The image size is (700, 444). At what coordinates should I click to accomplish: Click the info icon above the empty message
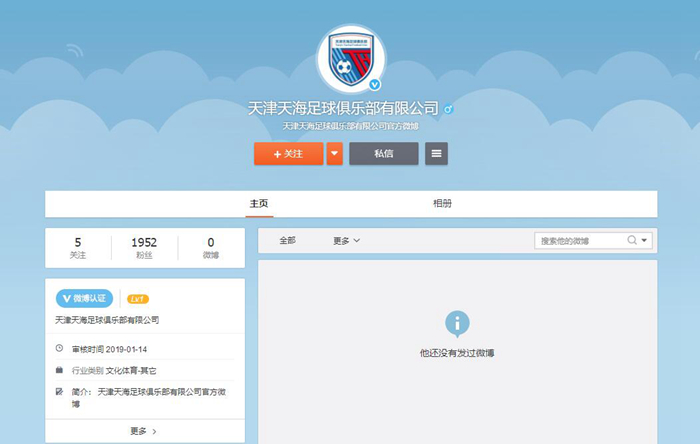457,324
